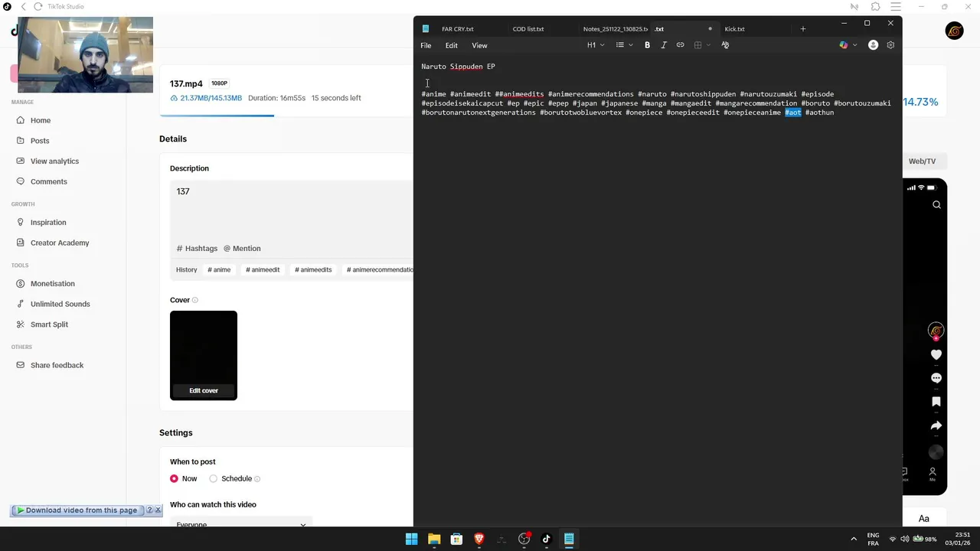Click search icon in phone preview

(x=936, y=204)
